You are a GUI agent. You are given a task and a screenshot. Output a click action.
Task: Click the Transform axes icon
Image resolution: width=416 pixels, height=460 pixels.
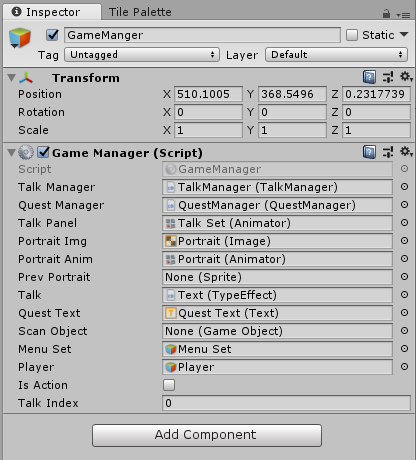26,78
